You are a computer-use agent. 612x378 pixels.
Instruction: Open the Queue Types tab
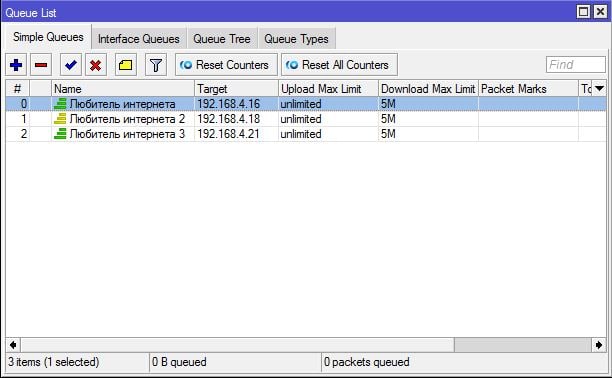click(296, 39)
